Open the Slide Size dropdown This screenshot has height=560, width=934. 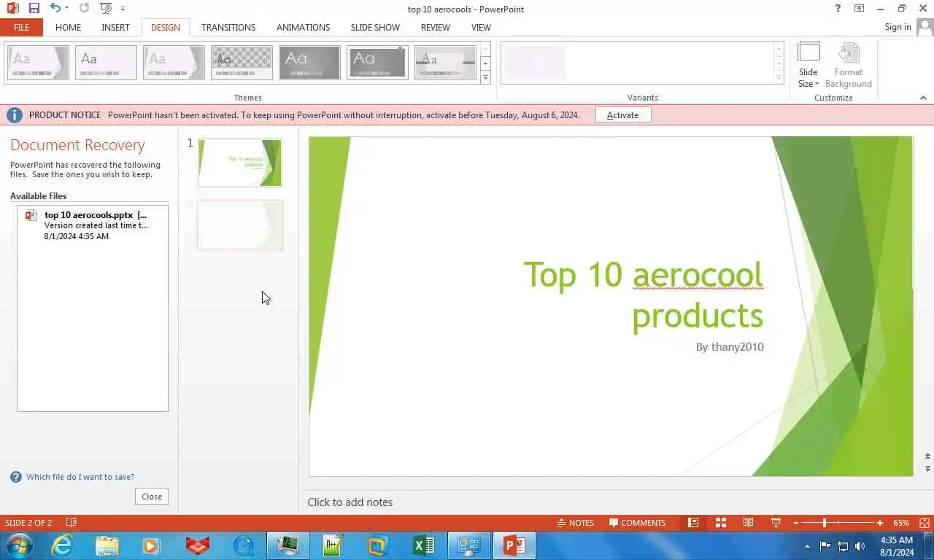808,66
